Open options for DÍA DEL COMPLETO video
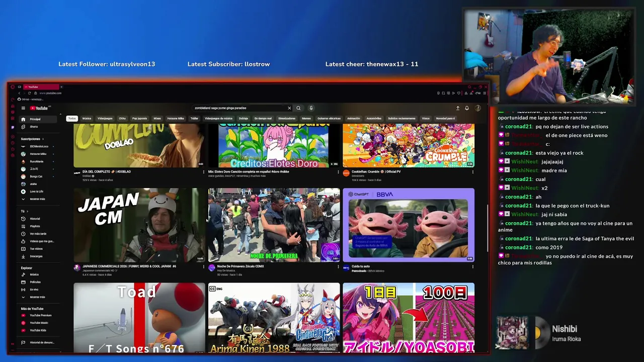 tap(204, 172)
